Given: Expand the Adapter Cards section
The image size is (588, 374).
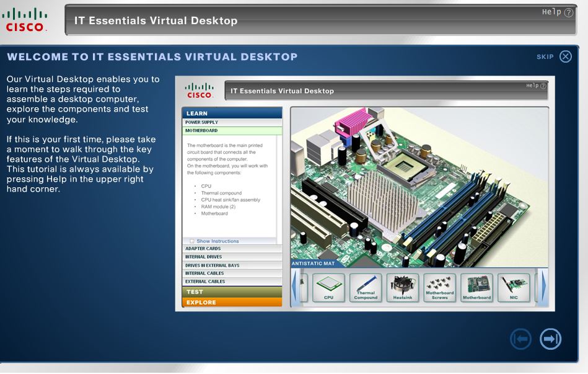Looking at the screenshot, I should click(232, 249).
